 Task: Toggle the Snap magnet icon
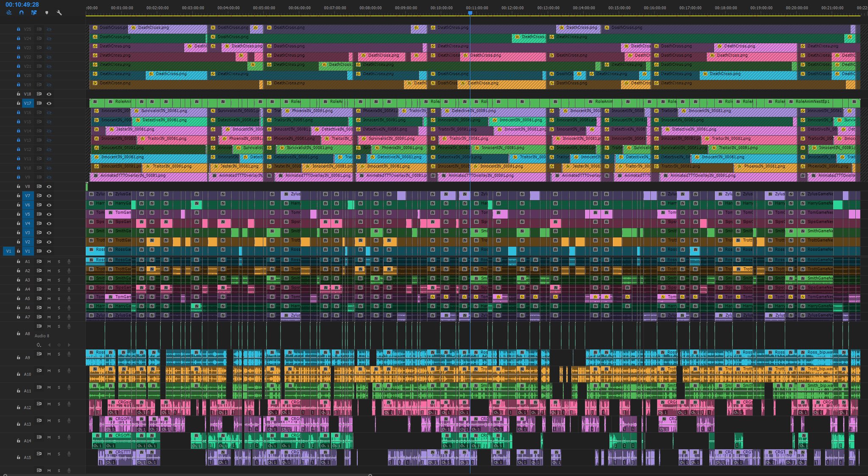[x=22, y=13]
